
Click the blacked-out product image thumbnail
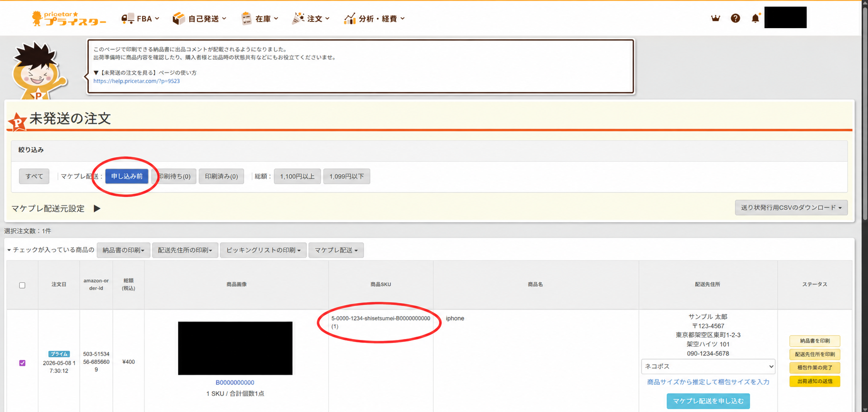(235, 348)
